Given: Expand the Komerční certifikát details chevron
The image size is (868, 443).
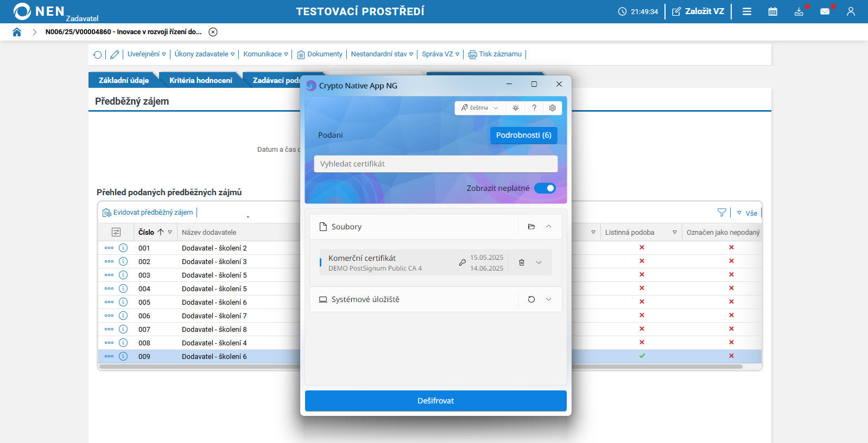Looking at the screenshot, I should pyautogui.click(x=539, y=262).
